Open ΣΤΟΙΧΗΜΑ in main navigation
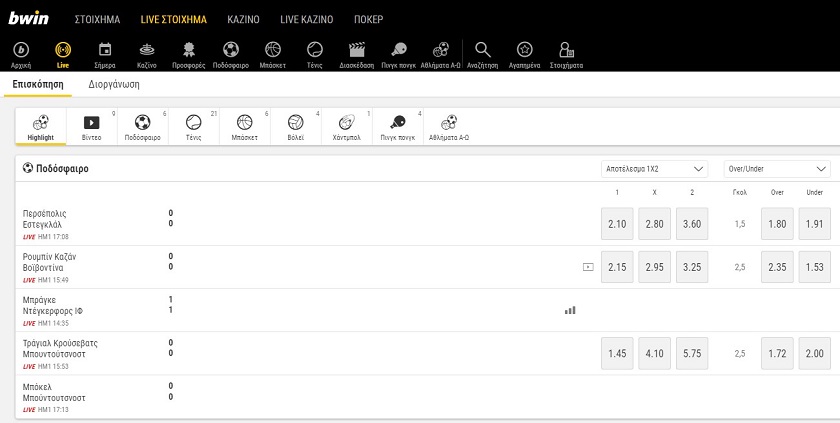 98,19
